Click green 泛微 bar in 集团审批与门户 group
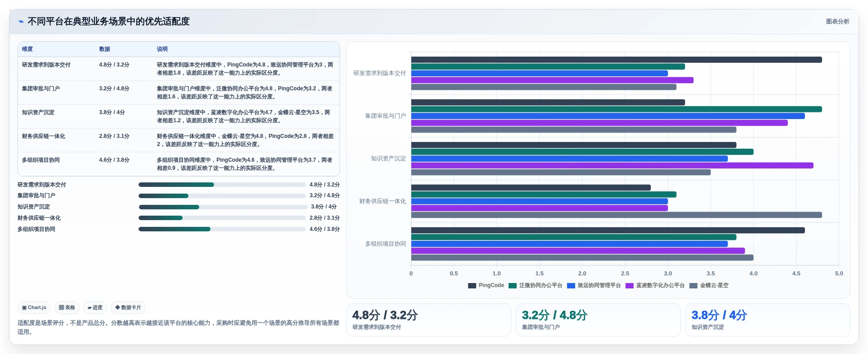The width and height of the screenshot is (868, 354). pos(617,109)
